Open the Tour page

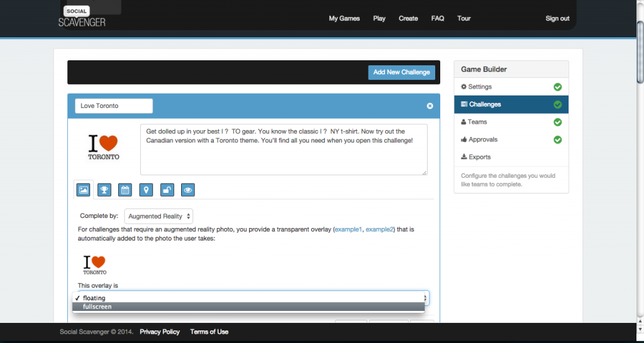464,18
